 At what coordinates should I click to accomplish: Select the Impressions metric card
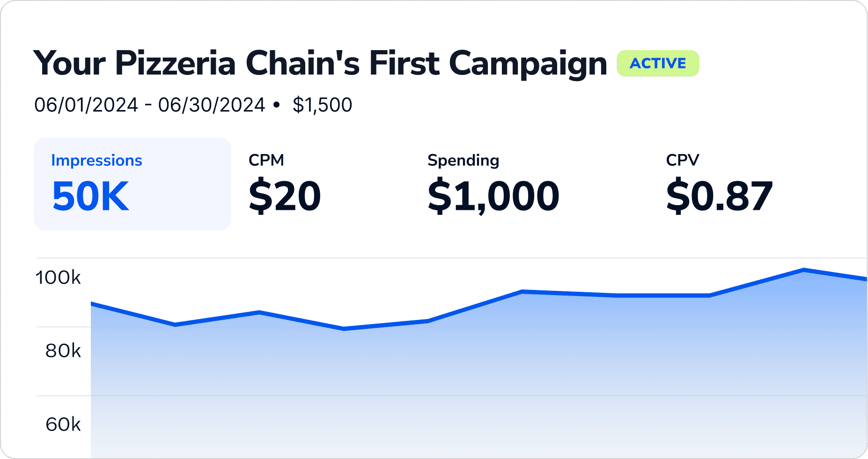132,183
